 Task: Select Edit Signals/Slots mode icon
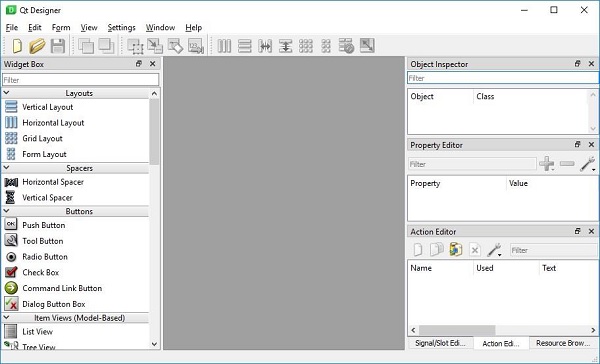point(155,46)
